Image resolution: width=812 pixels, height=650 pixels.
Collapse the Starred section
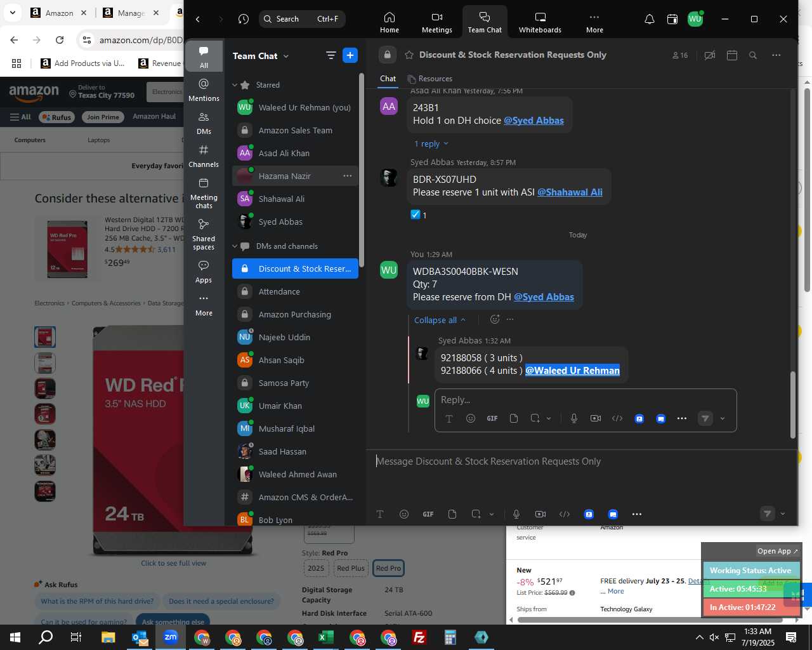pyautogui.click(x=235, y=85)
